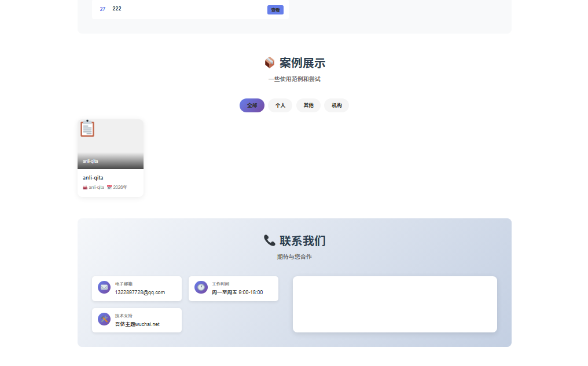Click the package icon beside 案例展示
This screenshot has height=366, width=588.
pyautogui.click(x=269, y=63)
